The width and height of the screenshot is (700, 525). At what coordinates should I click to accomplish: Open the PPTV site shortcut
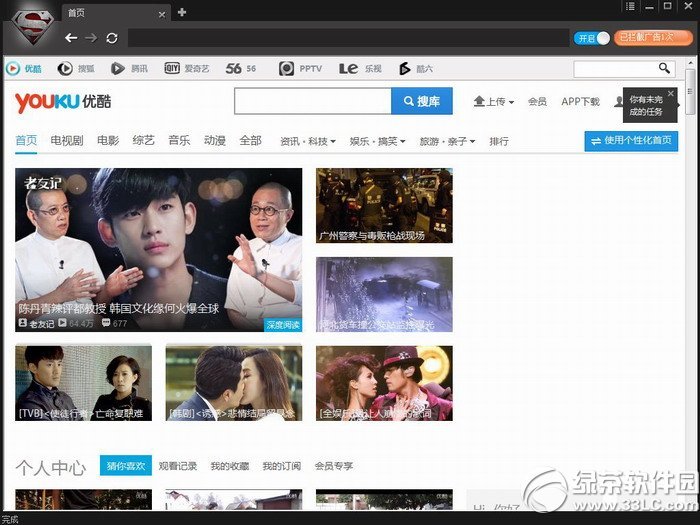300,69
